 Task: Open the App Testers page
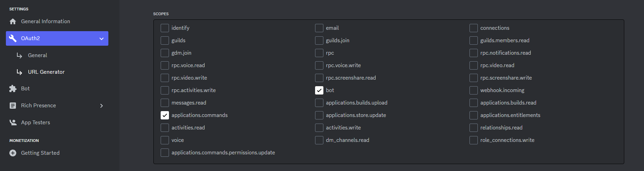pyautogui.click(x=35, y=123)
